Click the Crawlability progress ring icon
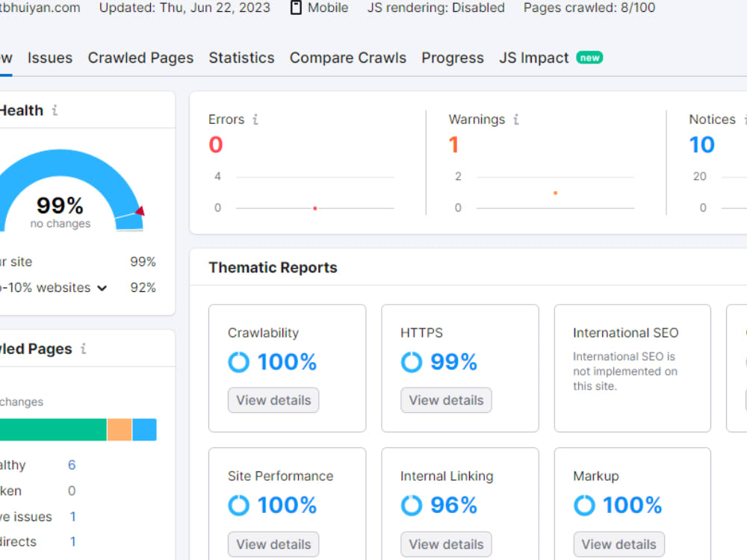 tap(239, 362)
